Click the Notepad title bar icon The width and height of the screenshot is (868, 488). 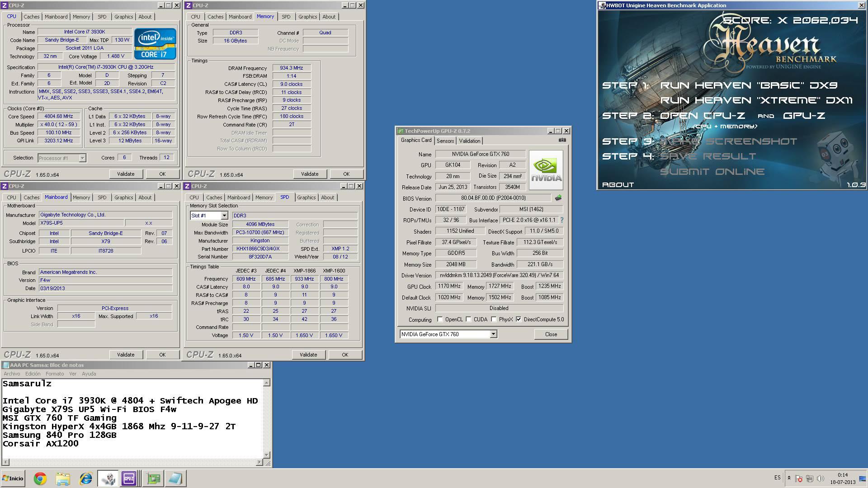(6, 365)
